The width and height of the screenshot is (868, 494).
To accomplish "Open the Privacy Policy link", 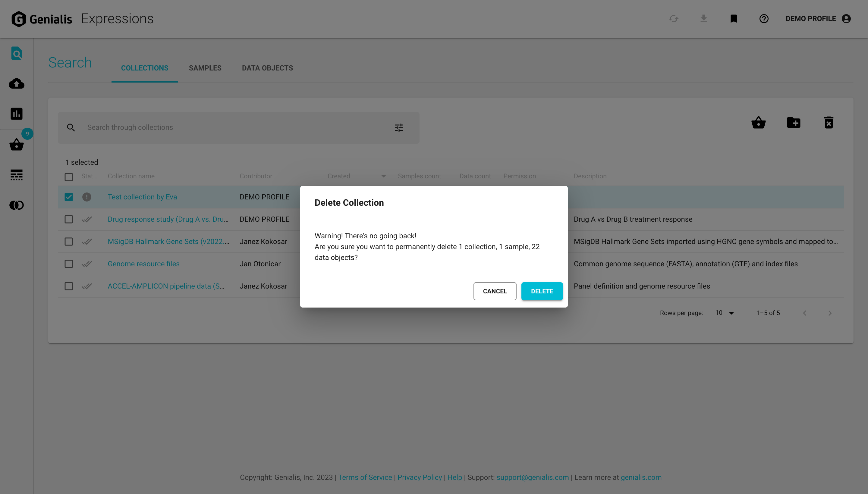I will point(420,477).
